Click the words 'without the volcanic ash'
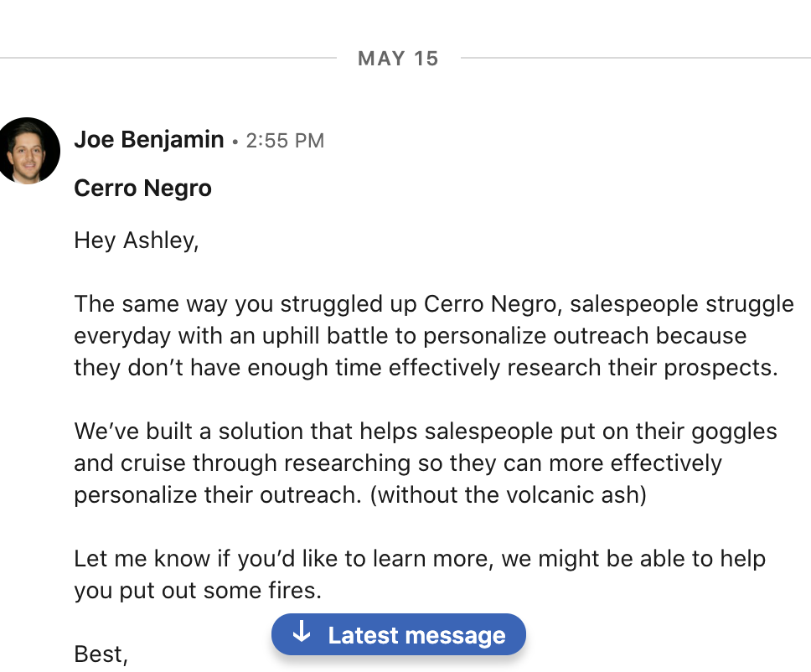Image resolution: width=811 pixels, height=672 pixels. coord(509,495)
